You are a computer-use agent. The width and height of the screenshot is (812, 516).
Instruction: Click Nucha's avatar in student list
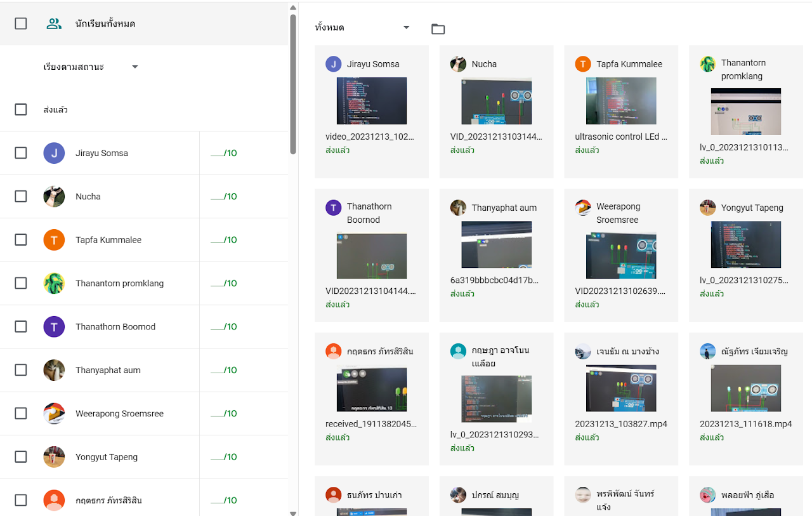[x=54, y=197]
